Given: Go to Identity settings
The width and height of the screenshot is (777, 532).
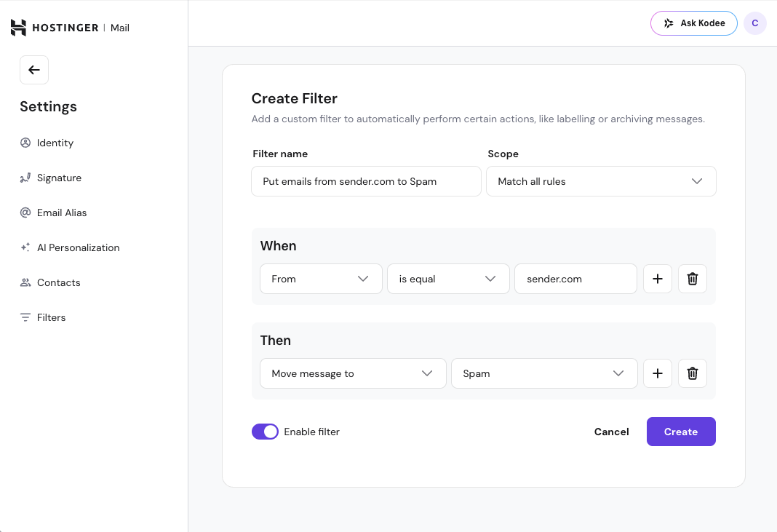Looking at the screenshot, I should [x=55, y=143].
